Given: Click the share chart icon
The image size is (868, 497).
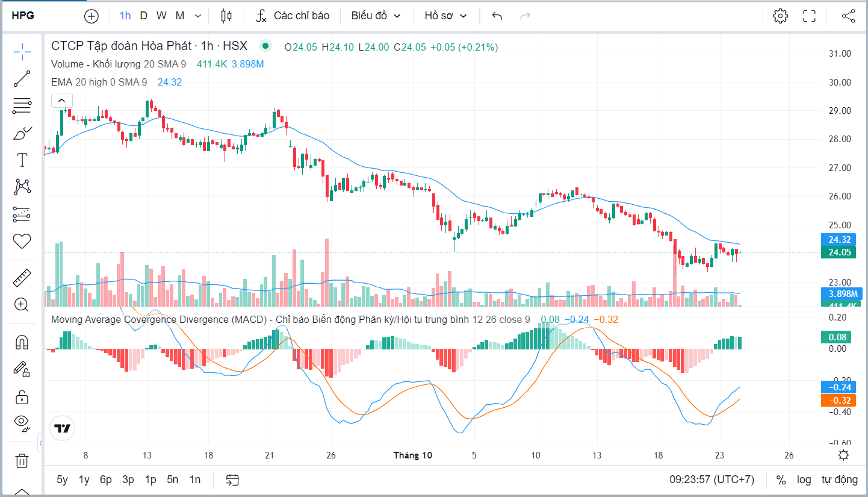Looking at the screenshot, I should pos(848,16).
